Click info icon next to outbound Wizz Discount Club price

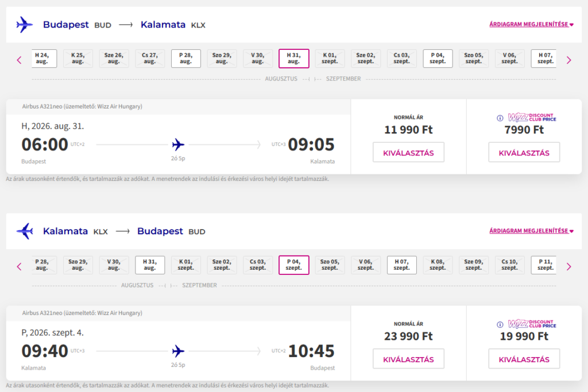500,118
